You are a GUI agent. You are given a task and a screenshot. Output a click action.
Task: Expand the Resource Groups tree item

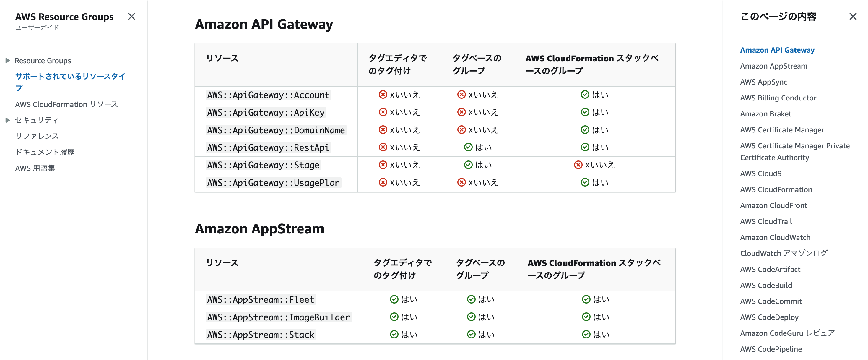point(7,61)
